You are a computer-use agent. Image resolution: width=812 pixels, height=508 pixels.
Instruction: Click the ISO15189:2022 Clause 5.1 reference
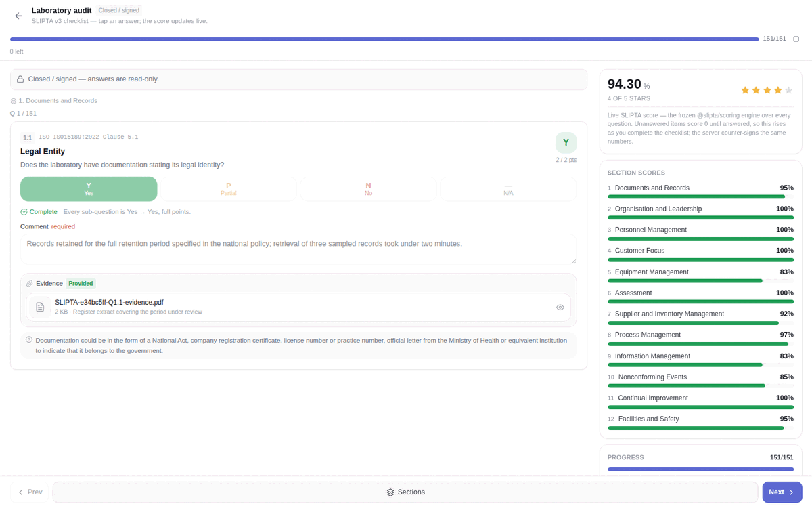tap(89, 137)
